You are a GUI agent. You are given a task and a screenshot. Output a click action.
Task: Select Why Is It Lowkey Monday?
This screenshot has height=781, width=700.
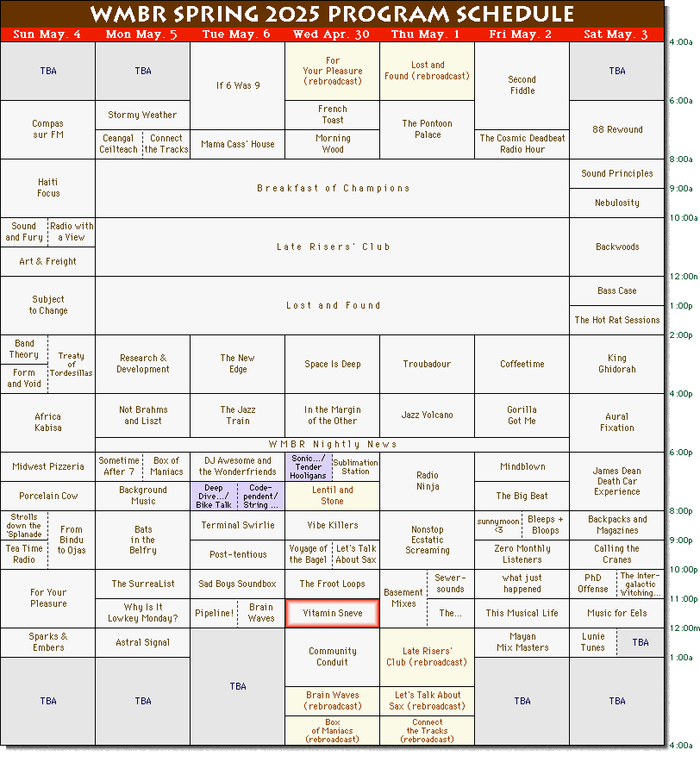(142, 613)
